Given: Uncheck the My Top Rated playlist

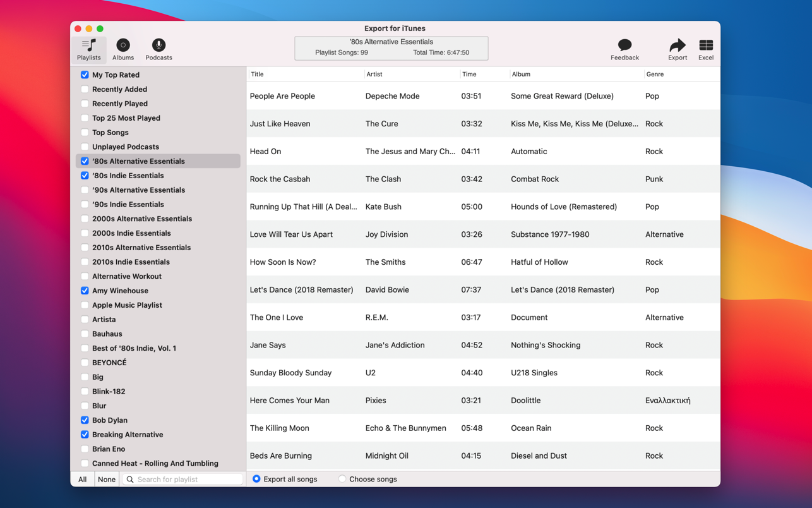Looking at the screenshot, I should [85, 75].
